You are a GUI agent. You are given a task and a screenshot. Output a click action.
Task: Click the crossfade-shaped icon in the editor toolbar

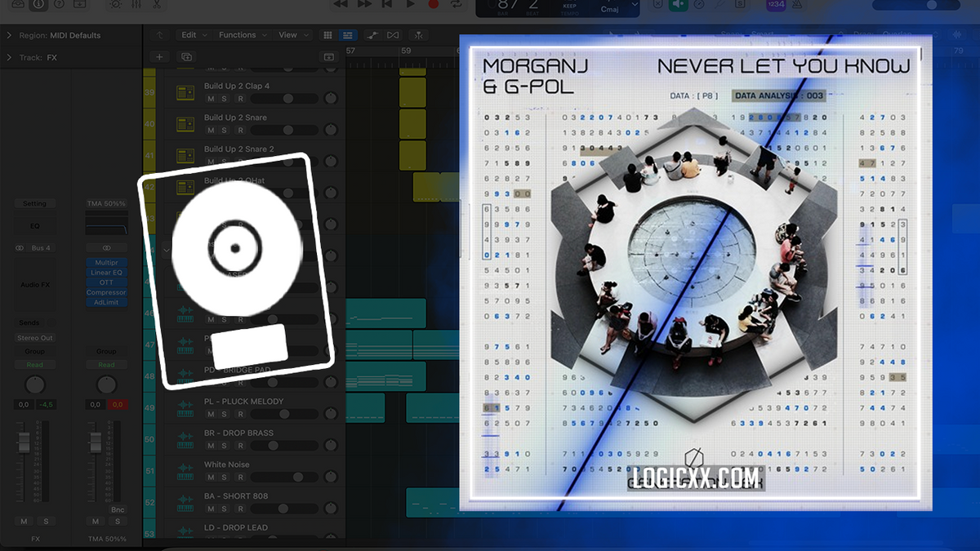coord(393,35)
